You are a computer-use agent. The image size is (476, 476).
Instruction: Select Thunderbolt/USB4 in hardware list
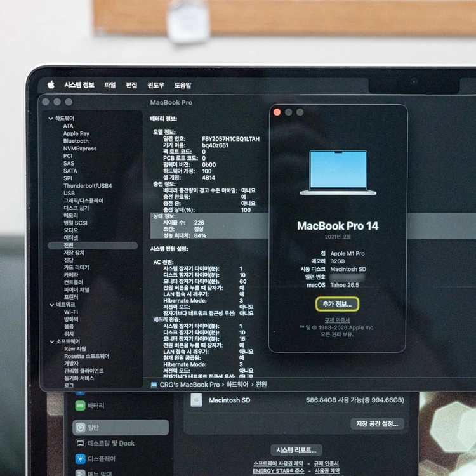point(88,186)
